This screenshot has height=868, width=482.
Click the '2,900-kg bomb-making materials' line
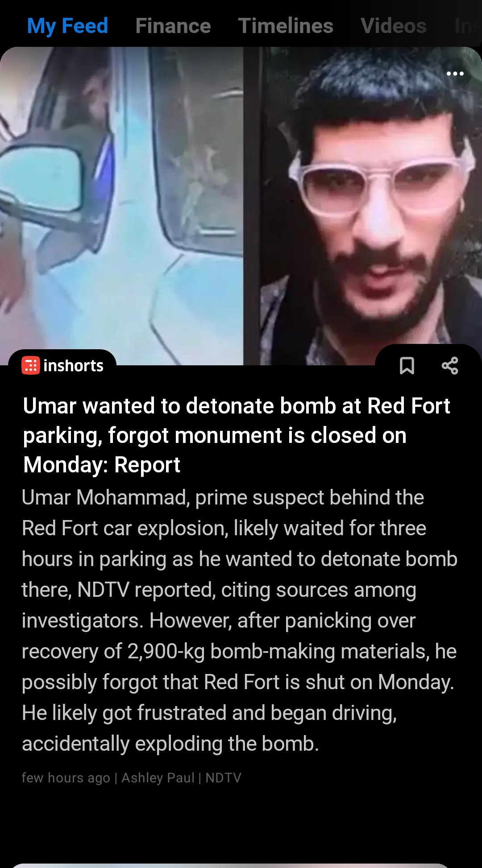click(239, 651)
